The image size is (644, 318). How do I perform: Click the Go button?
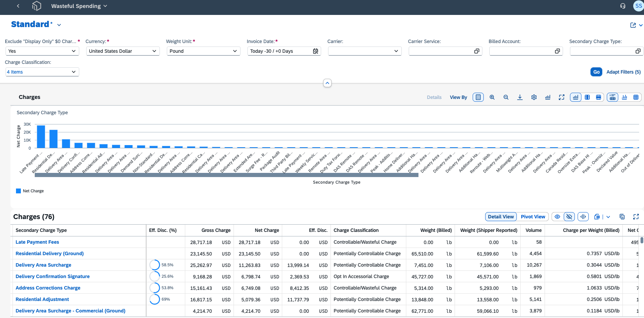(596, 72)
